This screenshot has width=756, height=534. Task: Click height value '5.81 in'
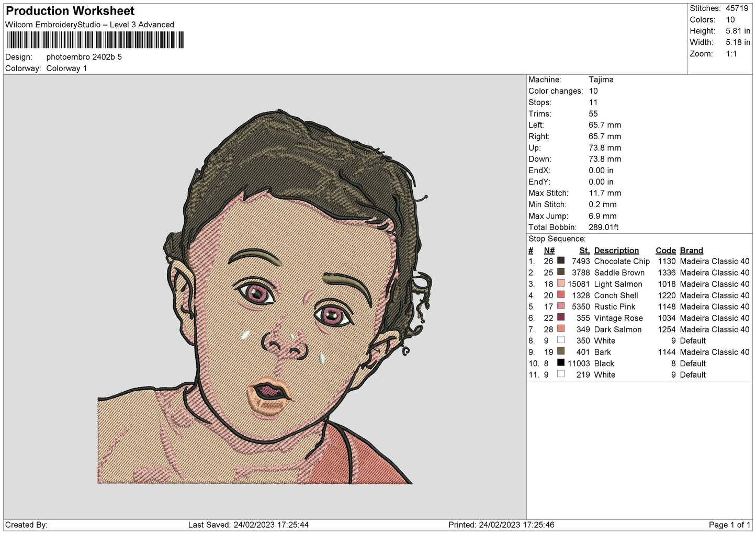[738, 31]
